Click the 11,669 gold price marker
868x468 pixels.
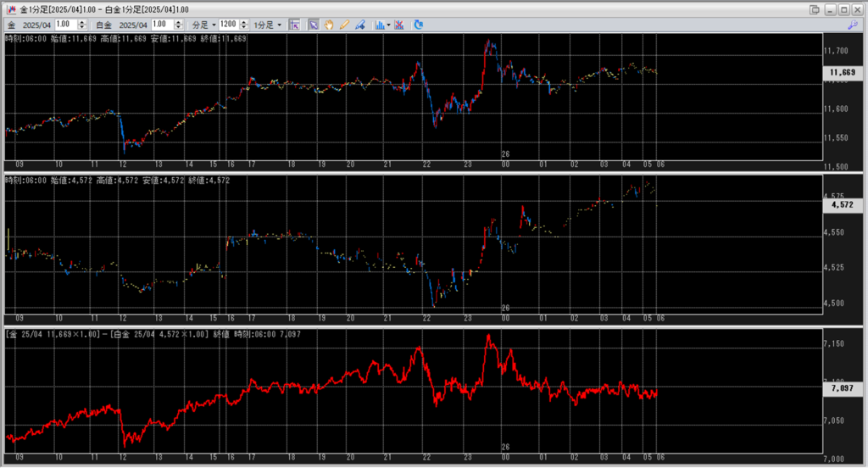click(842, 74)
